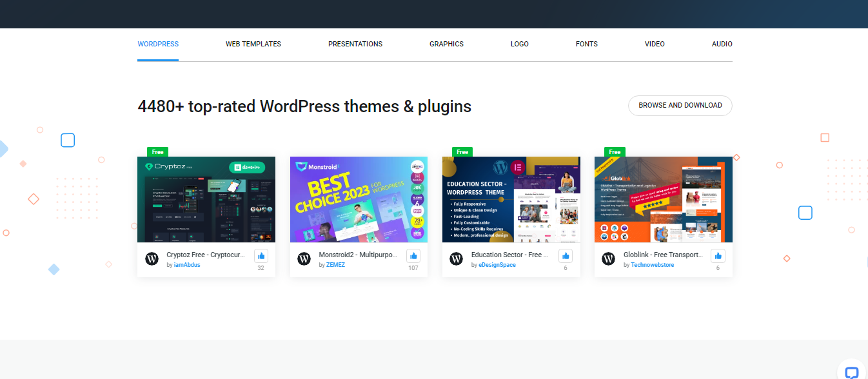Click the Globlink - Free Transport title

pyautogui.click(x=663, y=255)
